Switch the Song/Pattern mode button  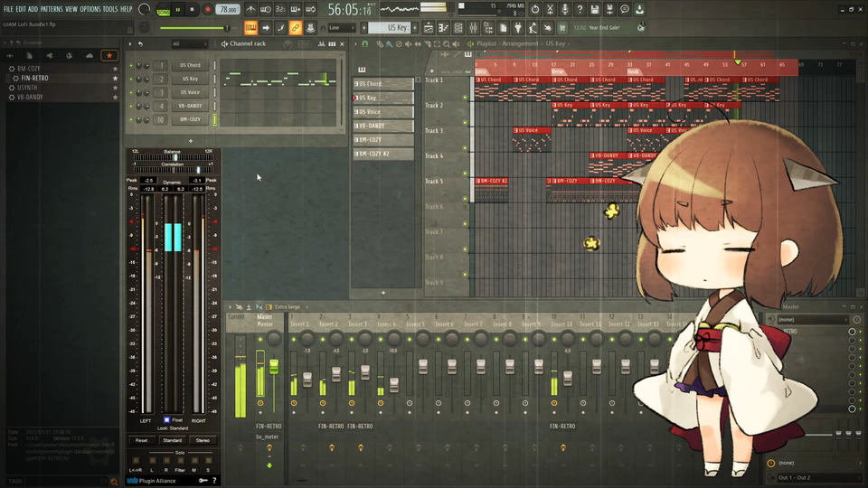coord(164,10)
